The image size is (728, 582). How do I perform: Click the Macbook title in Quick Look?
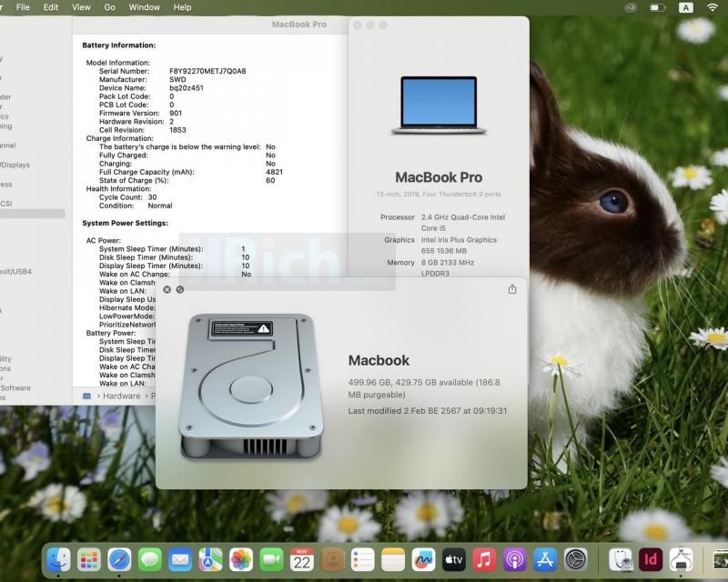tap(379, 361)
